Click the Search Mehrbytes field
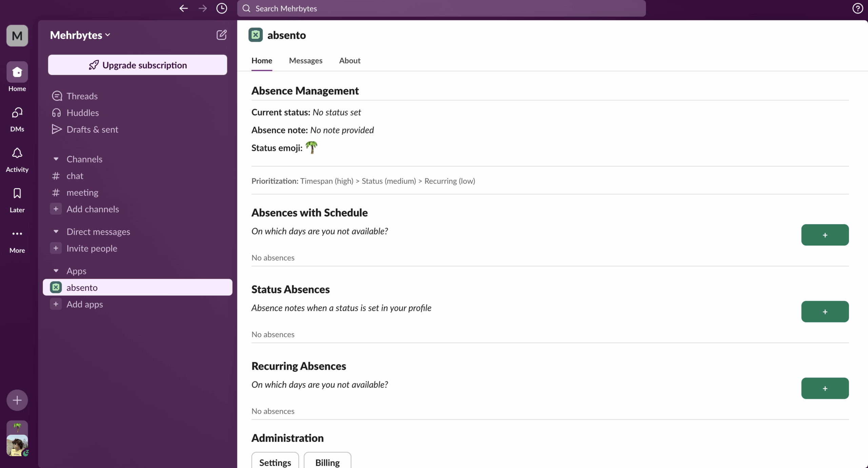The height and width of the screenshot is (468, 868). click(441, 8)
